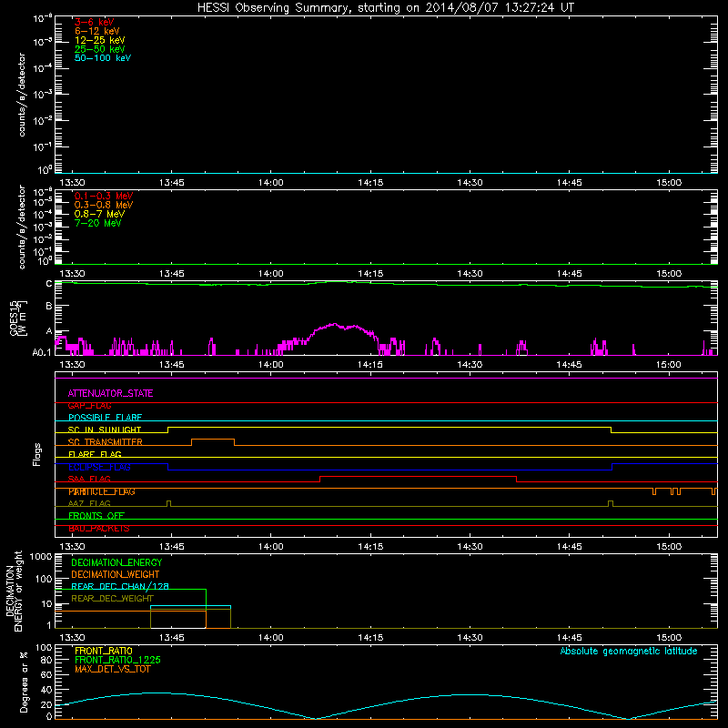Click the 14:15 tick on the top plot
728x728 pixels.
[370, 183]
